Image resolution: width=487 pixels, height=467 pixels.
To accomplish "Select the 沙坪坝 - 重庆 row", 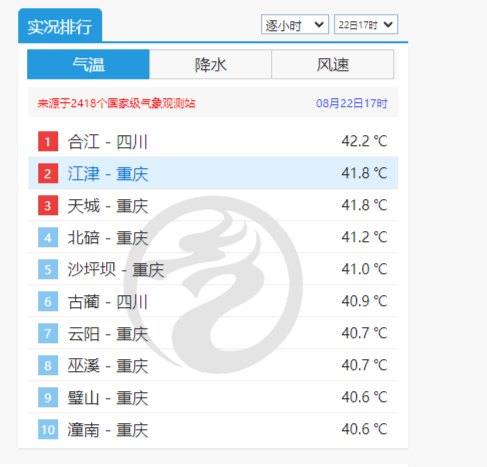I will pos(213,269).
